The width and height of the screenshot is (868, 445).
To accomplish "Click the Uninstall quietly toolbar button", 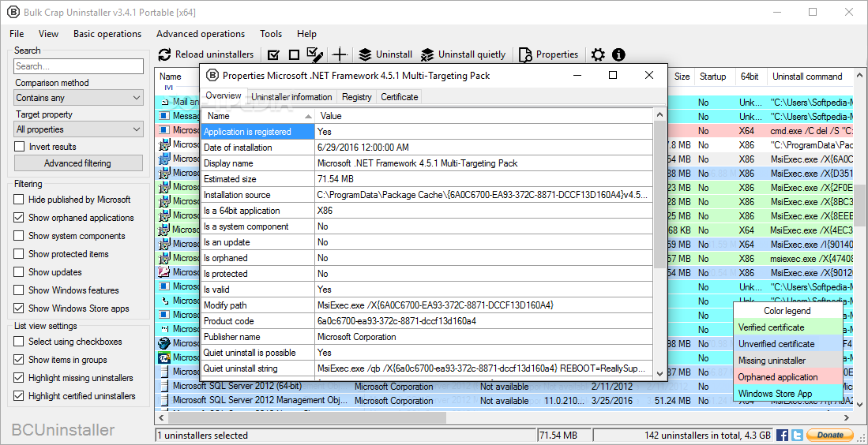I will [464, 54].
